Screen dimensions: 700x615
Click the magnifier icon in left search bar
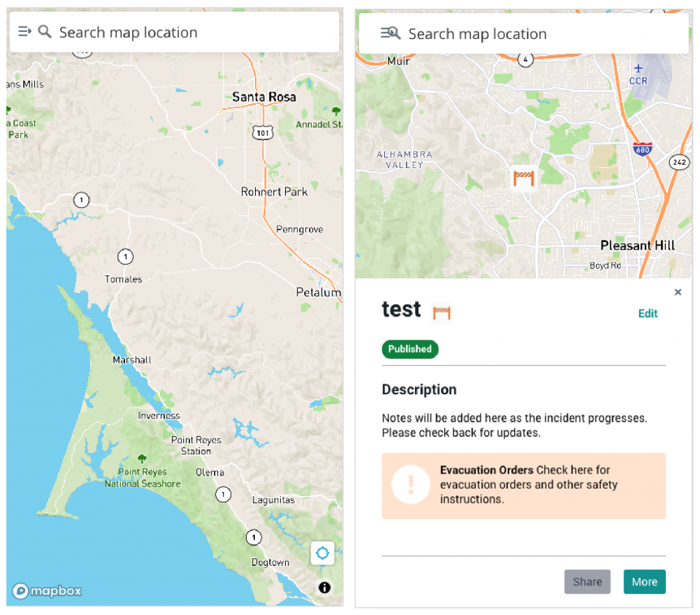(x=45, y=31)
